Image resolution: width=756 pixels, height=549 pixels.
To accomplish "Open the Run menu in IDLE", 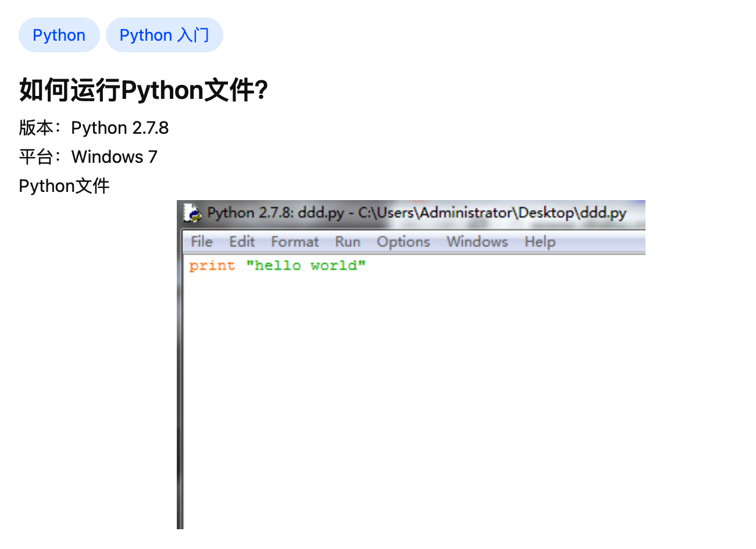I will coord(348,241).
